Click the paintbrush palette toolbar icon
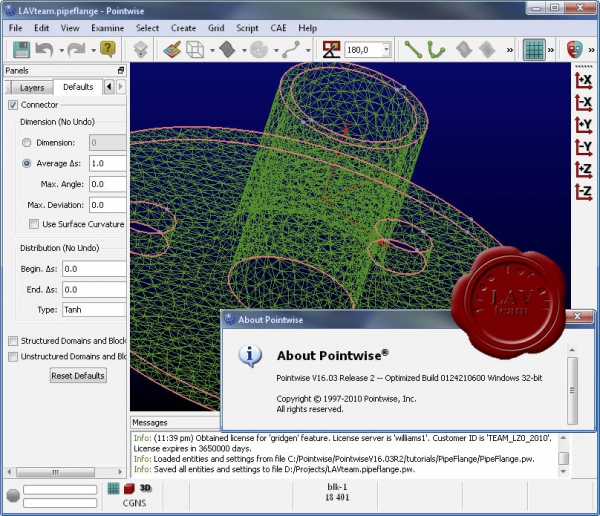 (x=172, y=50)
